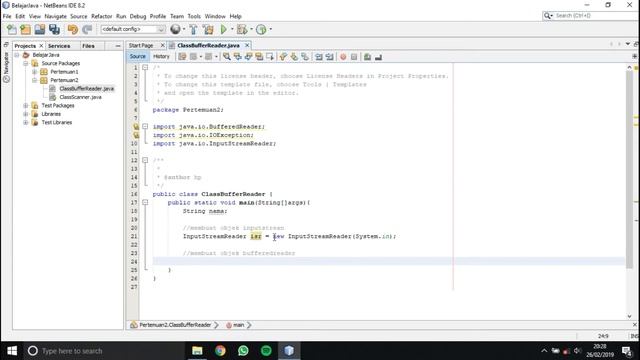Click the Redo toolbar icon
The width and height of the screenshot is (640, 360).
pyautogui.click(x=87, y=29)
